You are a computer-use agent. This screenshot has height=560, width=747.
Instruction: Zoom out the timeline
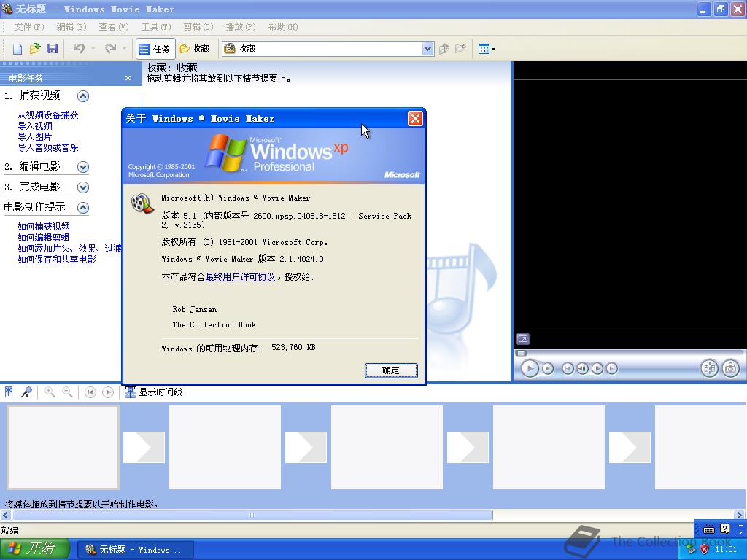coord(68,392)
